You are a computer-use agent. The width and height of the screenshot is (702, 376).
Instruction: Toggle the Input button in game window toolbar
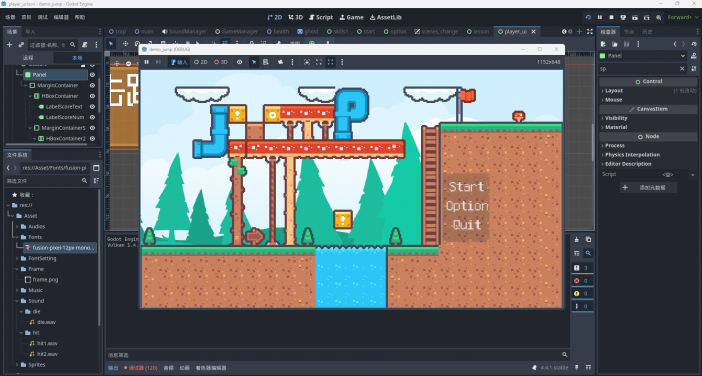[179, 62]
